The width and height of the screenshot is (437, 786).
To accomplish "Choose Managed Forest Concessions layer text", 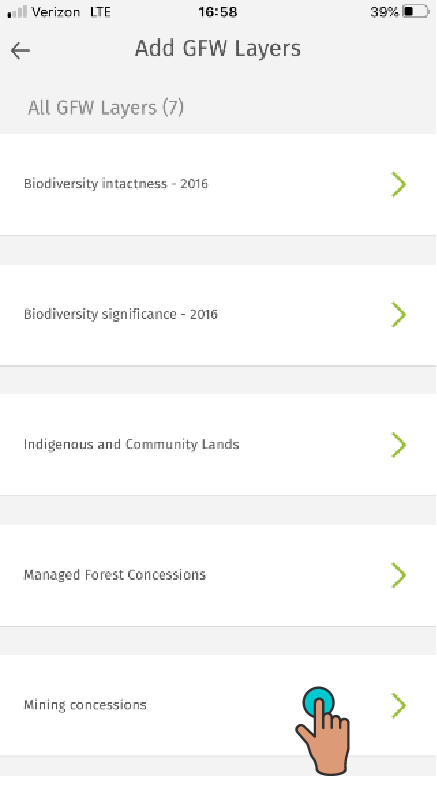I will [x=115, y=574].
